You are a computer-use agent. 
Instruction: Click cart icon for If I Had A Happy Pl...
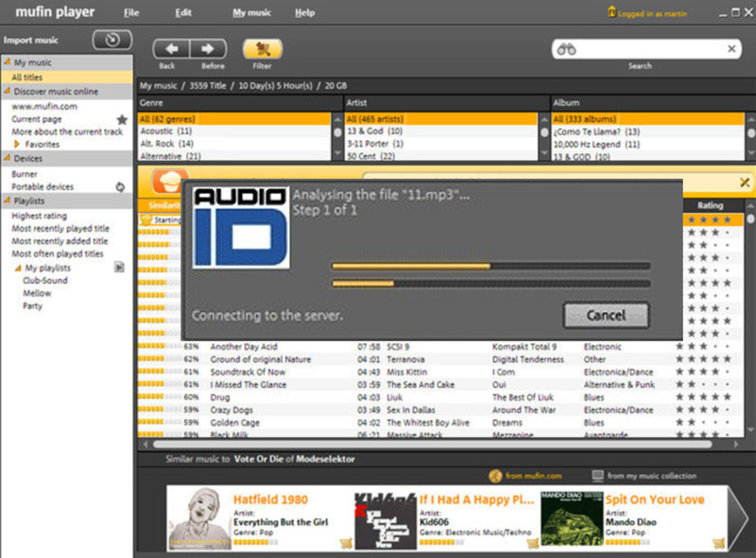[x=532, y=544]
